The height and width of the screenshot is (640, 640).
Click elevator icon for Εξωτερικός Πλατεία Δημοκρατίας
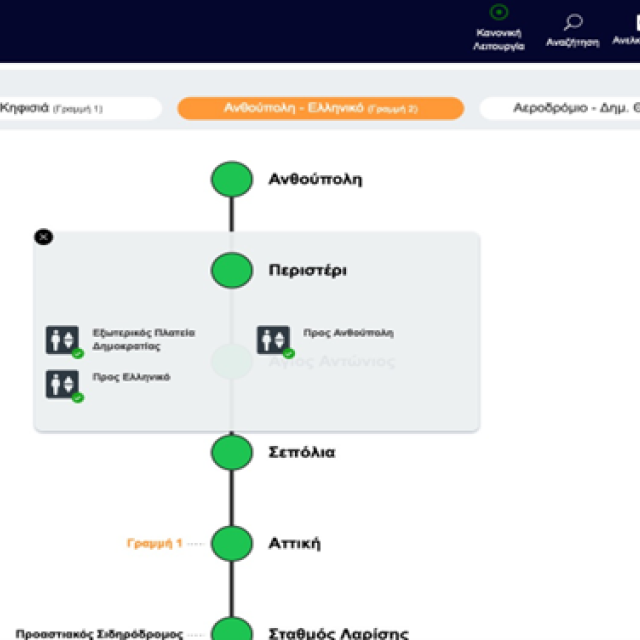pos(62,340)
